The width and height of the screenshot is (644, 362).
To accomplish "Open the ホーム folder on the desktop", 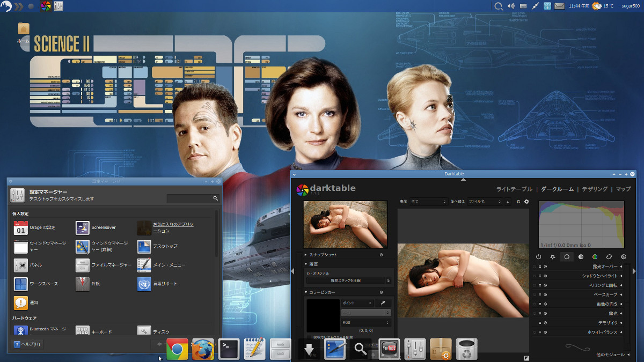I will (x=23, y=32).
